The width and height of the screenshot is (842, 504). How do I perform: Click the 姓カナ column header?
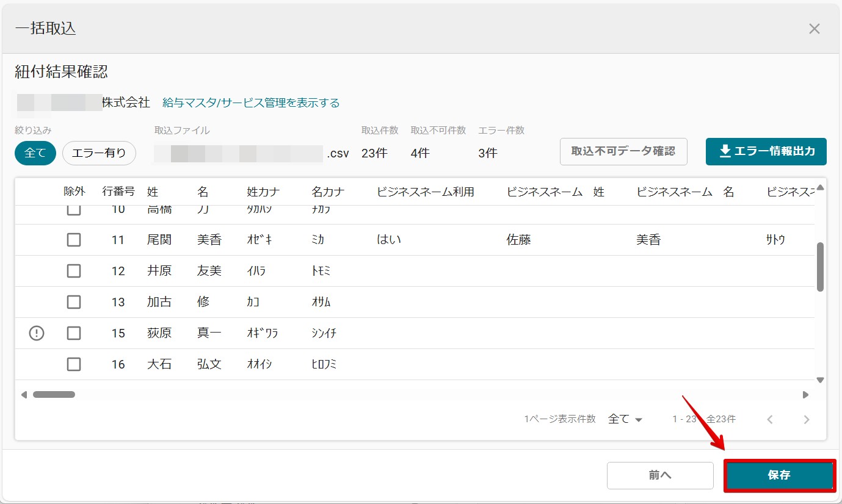(264, 192)
